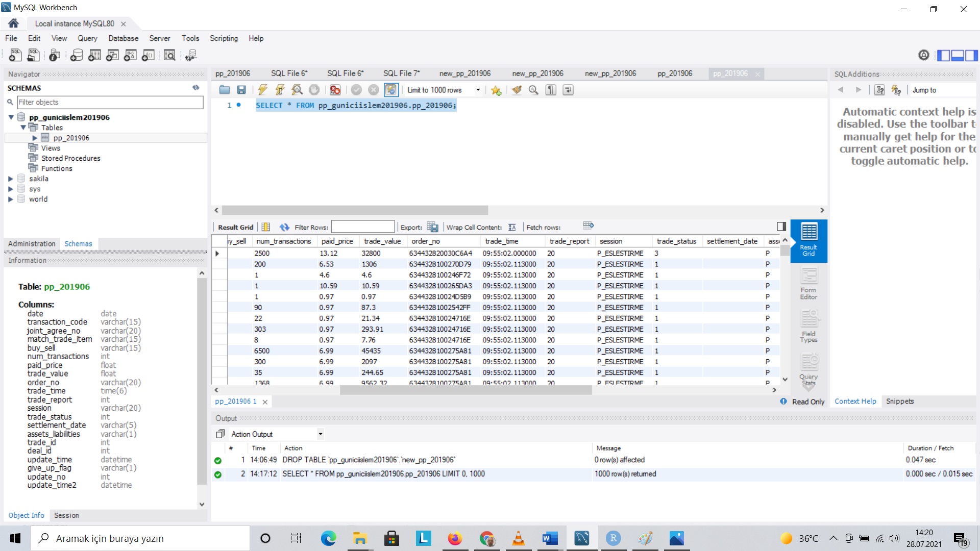Save the current SQL script

(x=242, y=90)
